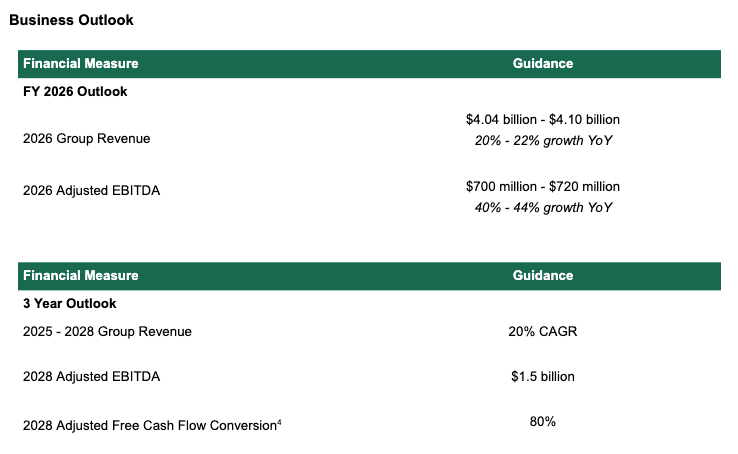The height and width of the screenshot is (454, 738).
Task: Click the 20% - 22% growth YoY text
Action: (543, 140)
